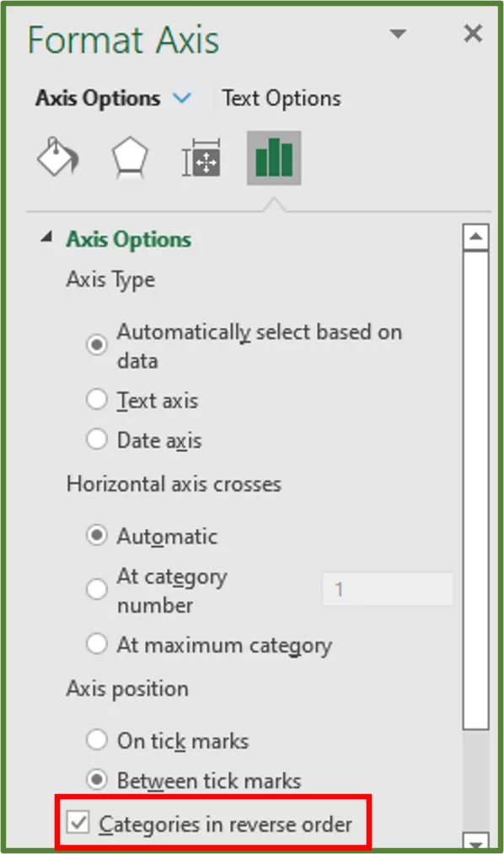Switch to Text Options
Viewport: 504px width, 854px height.
click(x=281, y=99)
